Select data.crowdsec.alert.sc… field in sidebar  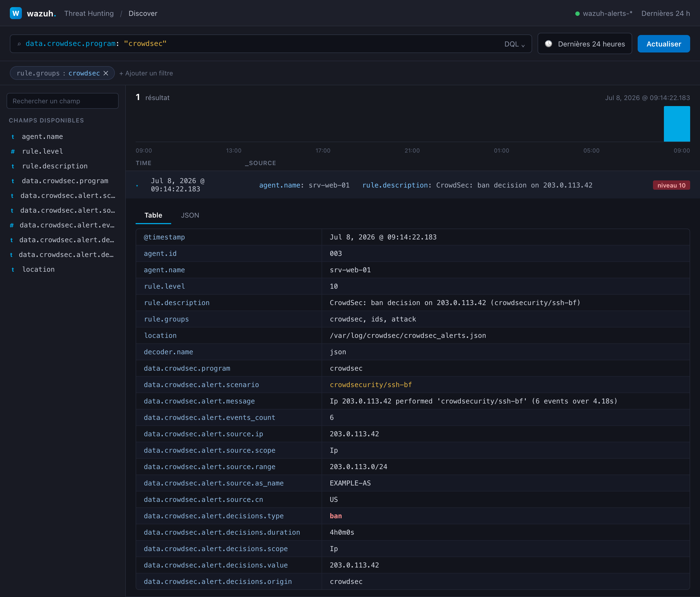[68, 195]
